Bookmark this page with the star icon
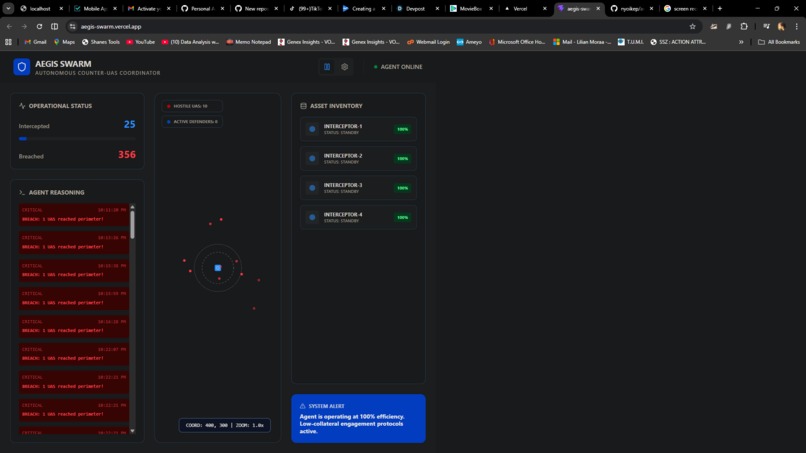The width and height of the screenshot is (806, 453). (692, 26)
